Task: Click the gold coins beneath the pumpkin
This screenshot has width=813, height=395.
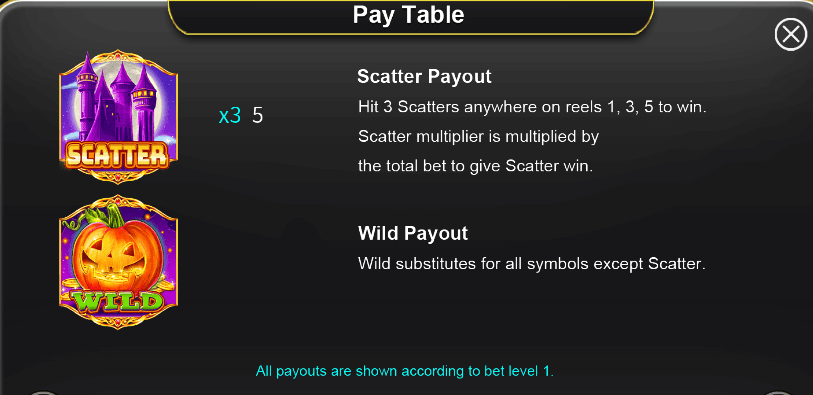Action: click(119, 287)
